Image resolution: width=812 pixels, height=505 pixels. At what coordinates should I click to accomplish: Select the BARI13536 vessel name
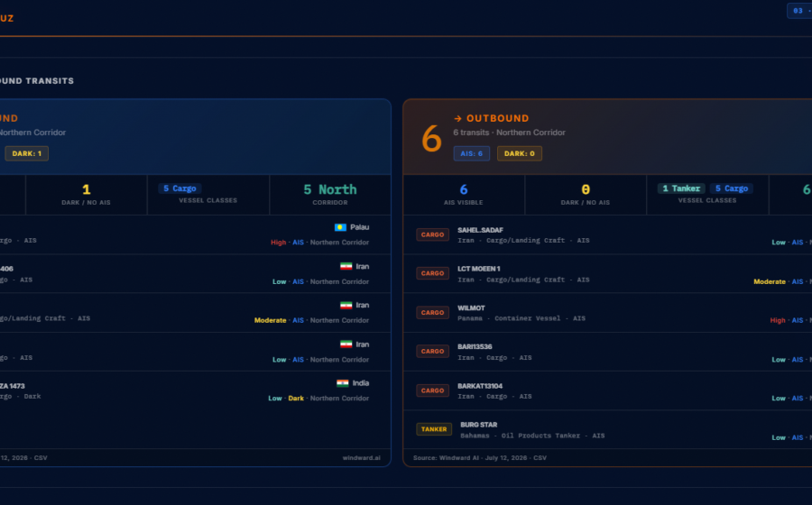[x=475, y=346]
